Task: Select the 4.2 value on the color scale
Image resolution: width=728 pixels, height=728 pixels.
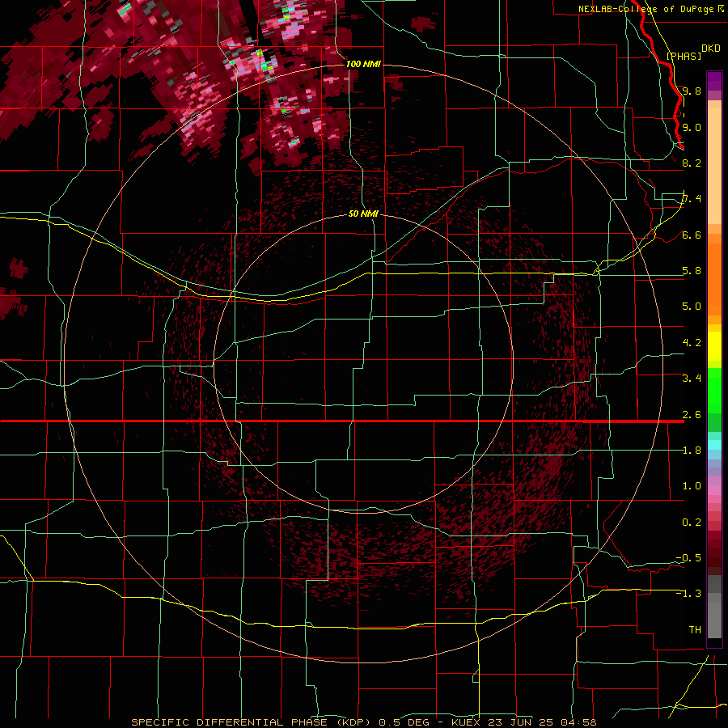Action: pos(692,343)
